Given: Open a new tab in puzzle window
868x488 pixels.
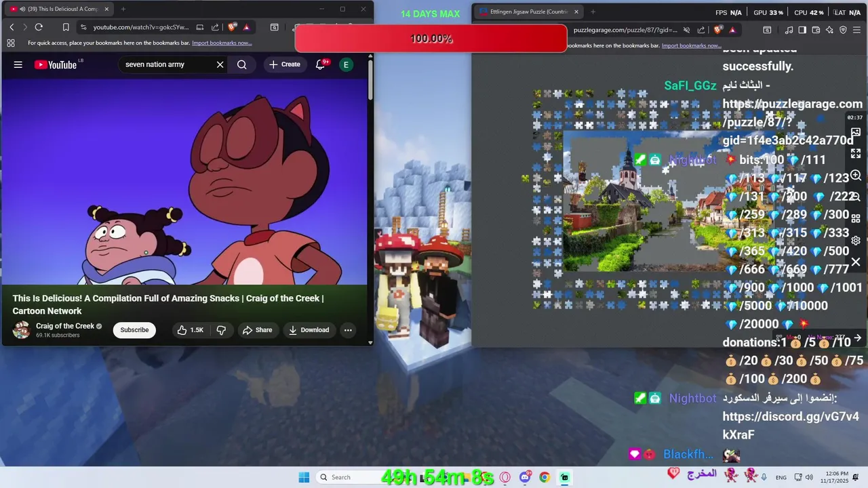Looking at the screenshot, I should click(x=593, y=12).
